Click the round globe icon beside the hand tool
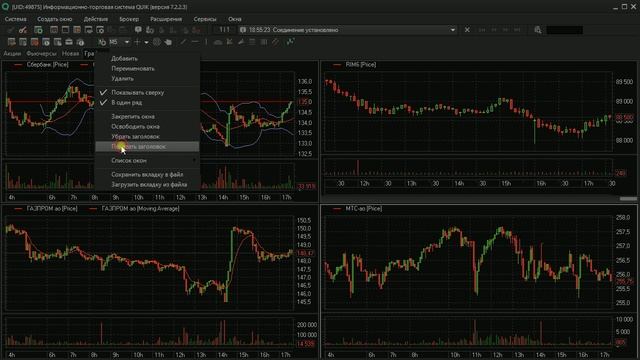640x360 pixels. click(x=157, y=42)
